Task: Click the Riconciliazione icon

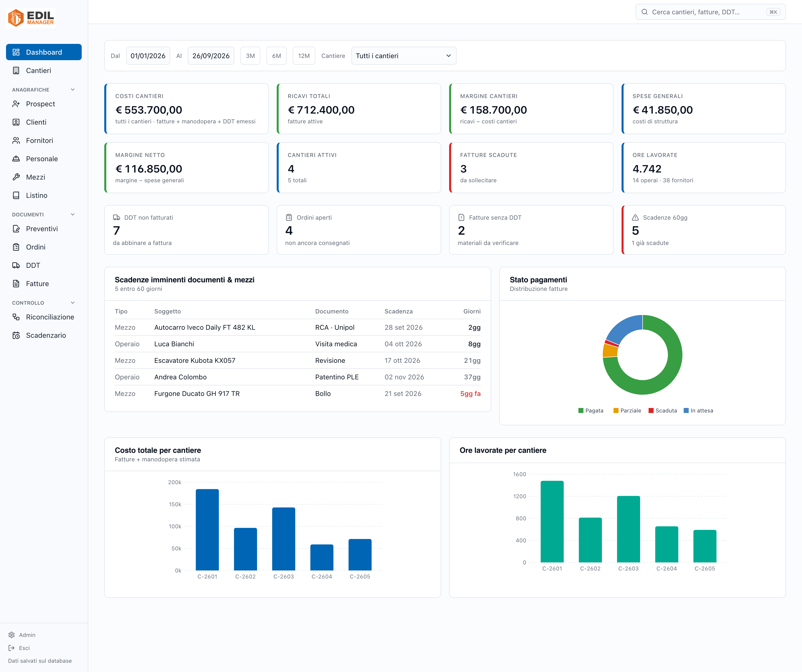Action: click(16, 317)
